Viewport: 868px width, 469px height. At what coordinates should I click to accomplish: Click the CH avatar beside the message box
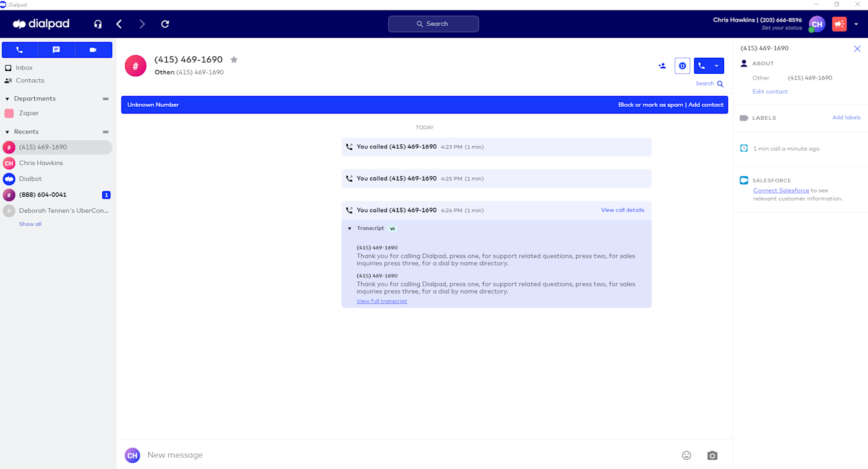[x=132, y=455]
